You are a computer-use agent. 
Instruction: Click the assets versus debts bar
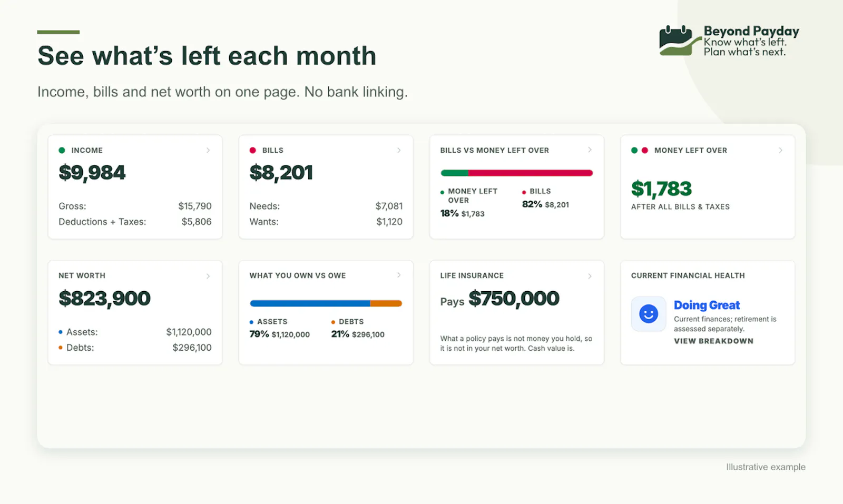pyautogui.click(x=326, y=303)
